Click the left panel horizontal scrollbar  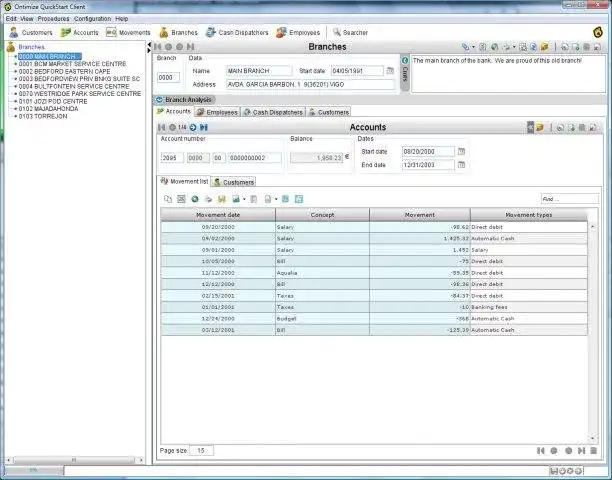coord(74,460)
